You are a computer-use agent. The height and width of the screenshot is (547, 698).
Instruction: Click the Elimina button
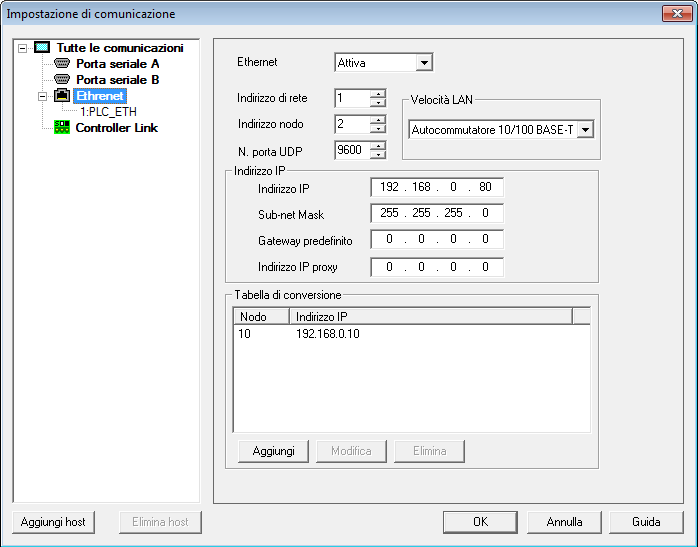430,451
